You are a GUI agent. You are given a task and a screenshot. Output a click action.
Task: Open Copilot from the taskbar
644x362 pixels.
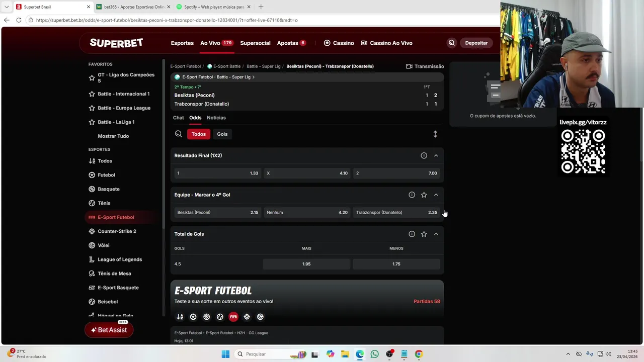[330, 354]
